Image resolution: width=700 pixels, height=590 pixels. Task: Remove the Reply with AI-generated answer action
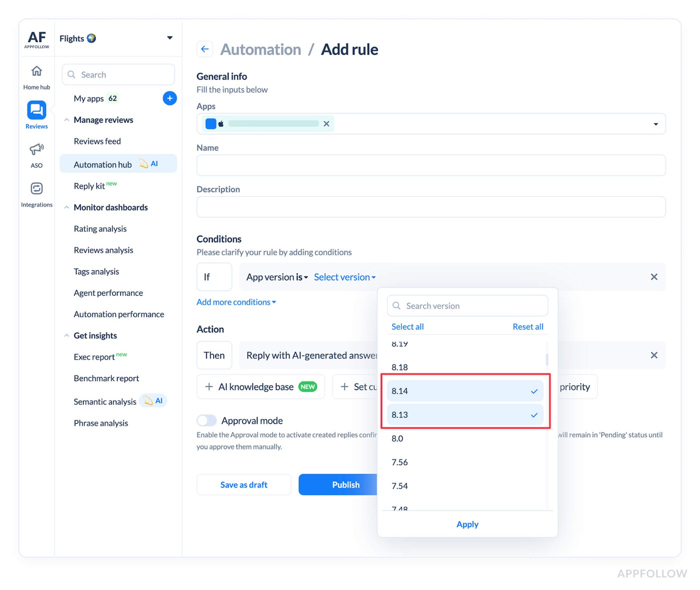click(x=653, y=355)
